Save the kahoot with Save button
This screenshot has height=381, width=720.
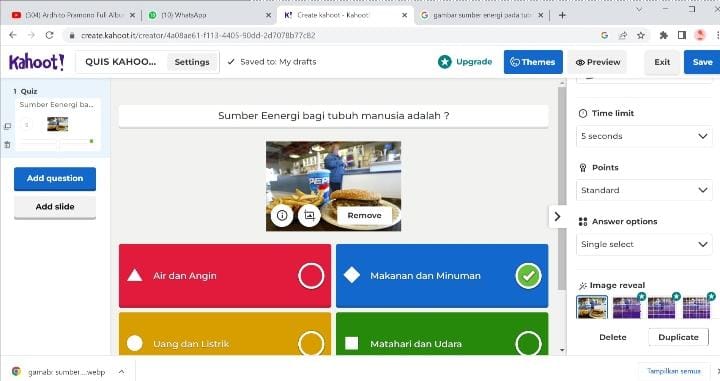click(x=702, y=62)
